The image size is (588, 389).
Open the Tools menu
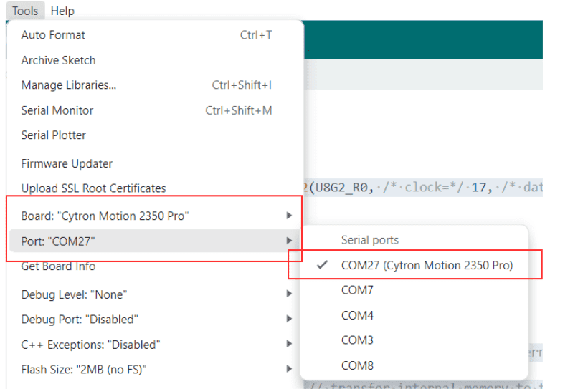25,11
